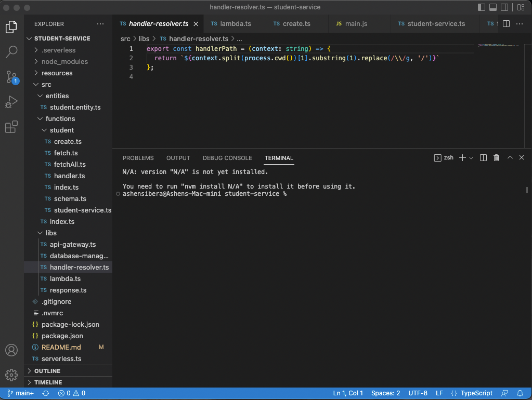532x400 pixels.
Task: Open the Search view
Action: [11, 51]
